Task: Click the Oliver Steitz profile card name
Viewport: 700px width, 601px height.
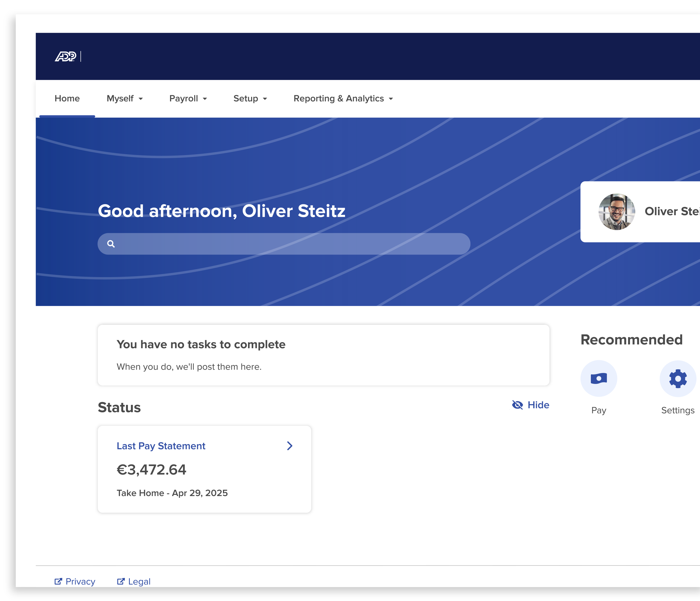Action: tap(672, 211)
